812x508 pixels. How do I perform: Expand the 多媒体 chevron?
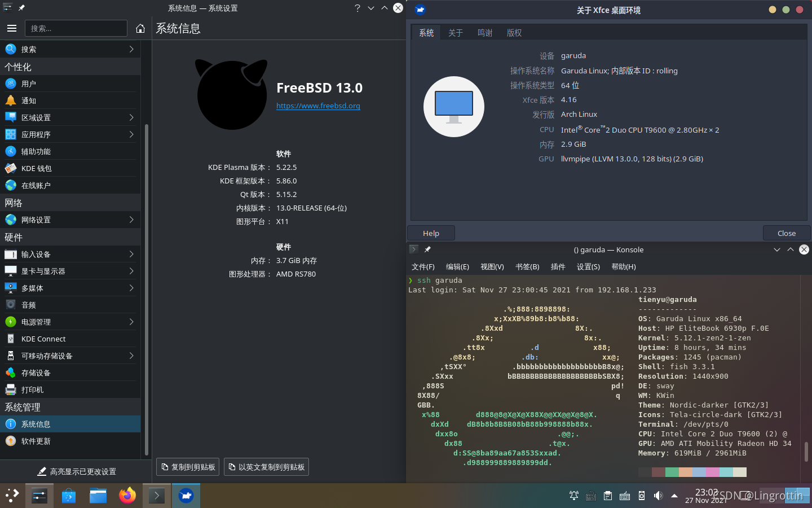[131, 288]
